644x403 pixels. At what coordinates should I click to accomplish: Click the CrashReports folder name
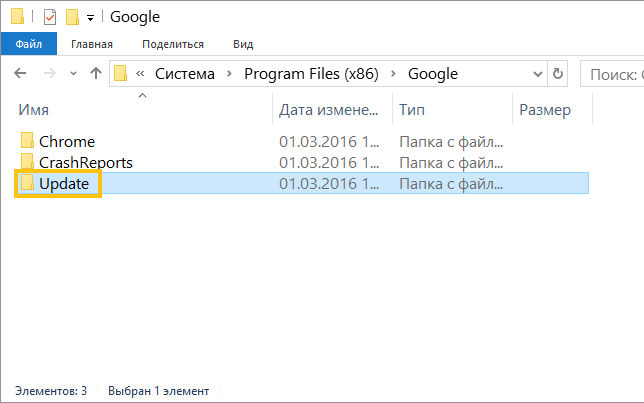pyautogui.click(x=86, y=163)
